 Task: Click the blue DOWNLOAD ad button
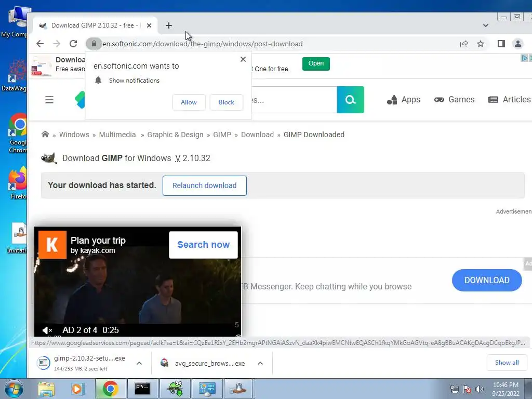[x=486, y=280]
